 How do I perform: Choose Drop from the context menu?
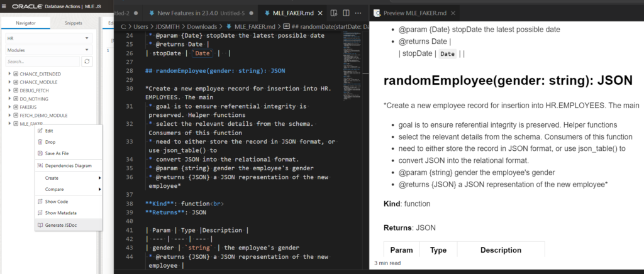(x=69, y=142)
